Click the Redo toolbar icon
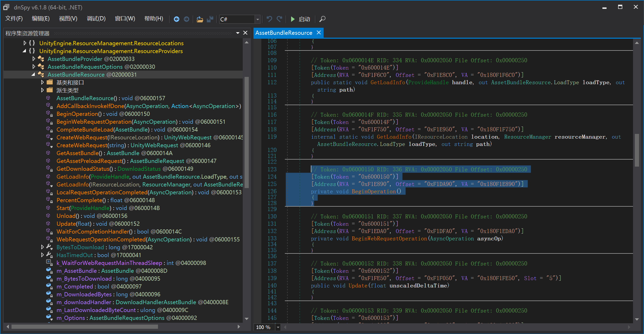Viewport: 644px width, 334px height. pos(280,19)
